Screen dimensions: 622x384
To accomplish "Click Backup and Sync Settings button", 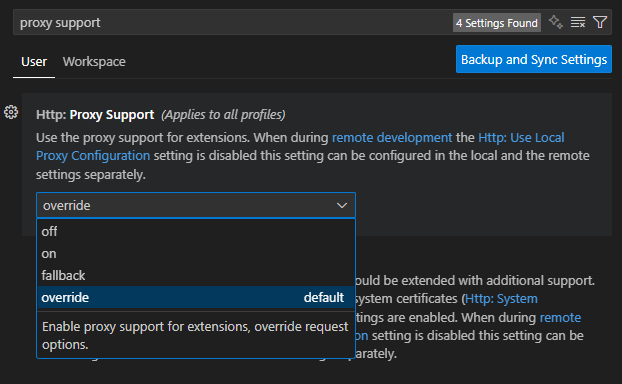I will pyautogui.click(x=534, y=60).
